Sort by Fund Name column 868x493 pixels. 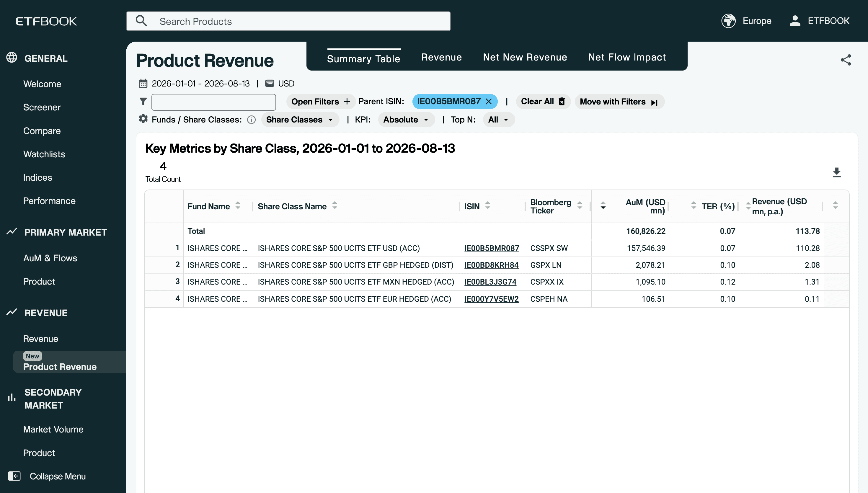(238, 205)
